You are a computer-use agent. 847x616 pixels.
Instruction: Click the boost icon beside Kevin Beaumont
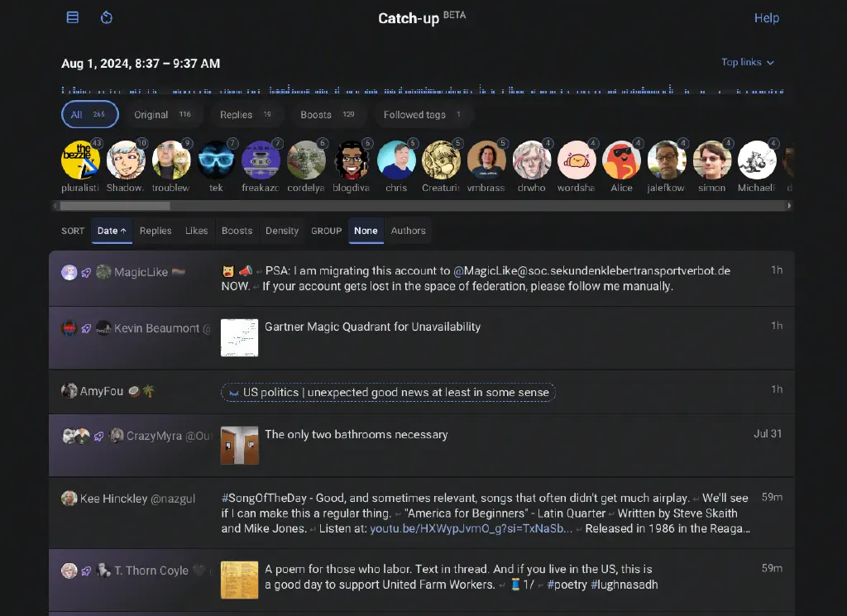click(x=86, y=328)
